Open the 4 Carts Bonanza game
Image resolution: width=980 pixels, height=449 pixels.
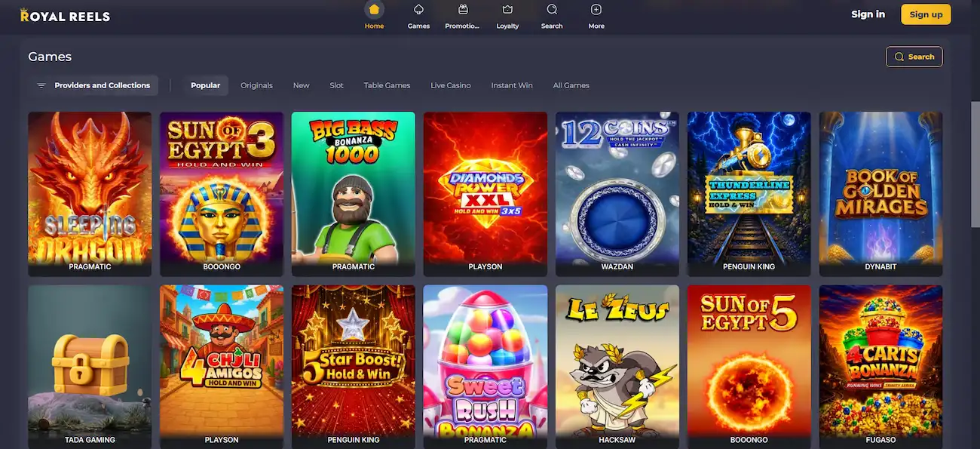pos(880,367)
